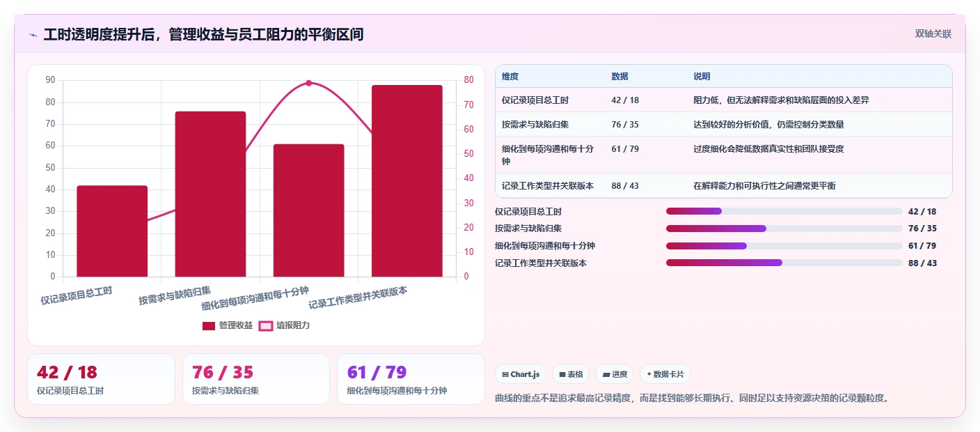This screenshot has width=980, height=432.
Task: Click progress label 按需求与缺陷归集
Action: 528,229
